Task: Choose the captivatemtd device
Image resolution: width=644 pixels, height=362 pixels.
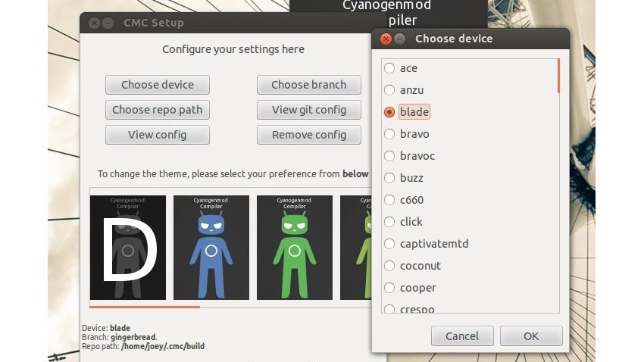Action: pos(389,244)
